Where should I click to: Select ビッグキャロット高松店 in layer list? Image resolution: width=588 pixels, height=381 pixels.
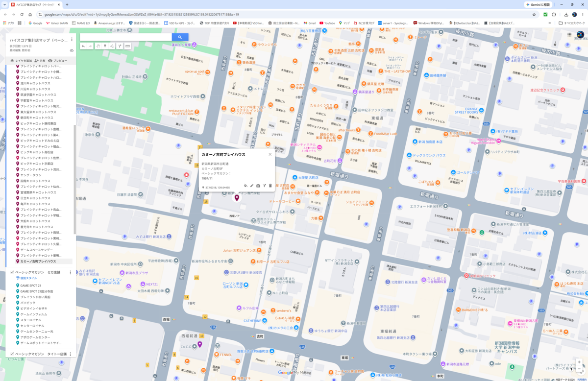tap(37, 152)
